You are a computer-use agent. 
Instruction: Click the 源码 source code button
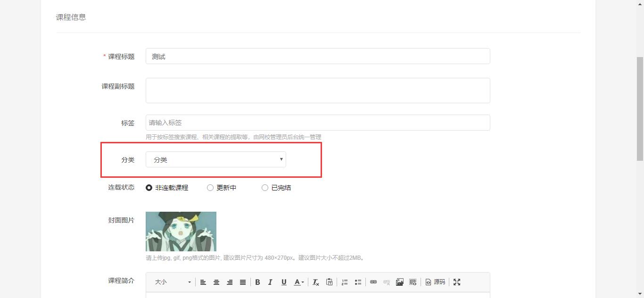coord(435,282)
